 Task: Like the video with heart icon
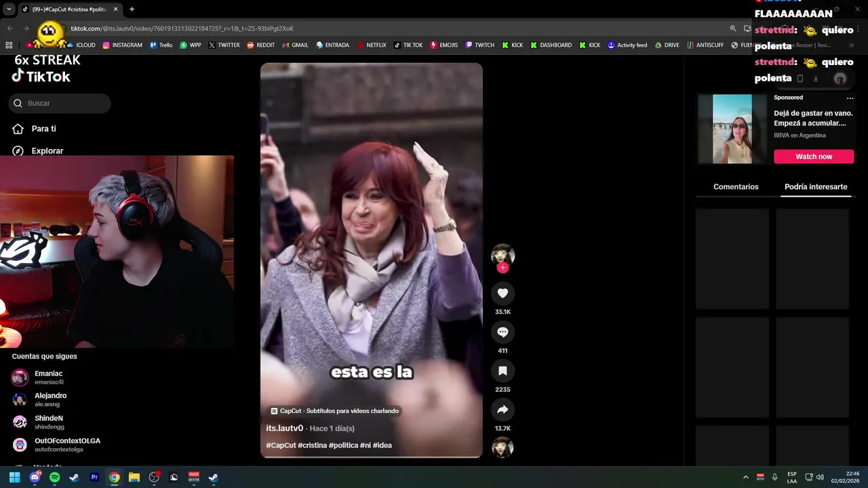pyautogui.click(x=502, y=293)
